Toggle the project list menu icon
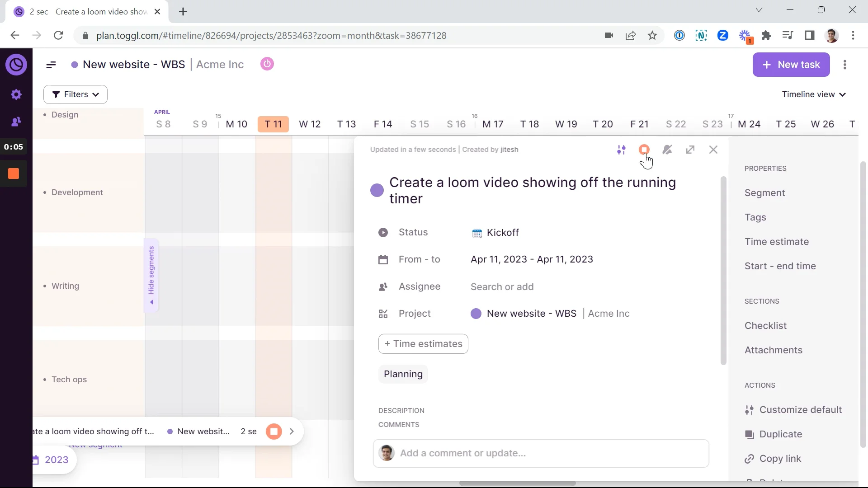The width and height of the screenshot is (868, 488). click(51, 65)
